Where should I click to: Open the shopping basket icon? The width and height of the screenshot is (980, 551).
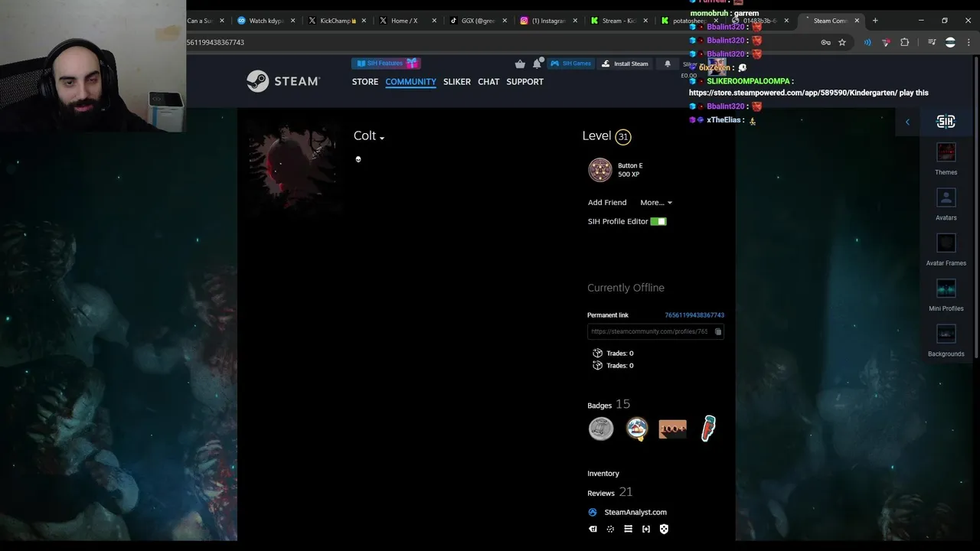pos(520,64)
